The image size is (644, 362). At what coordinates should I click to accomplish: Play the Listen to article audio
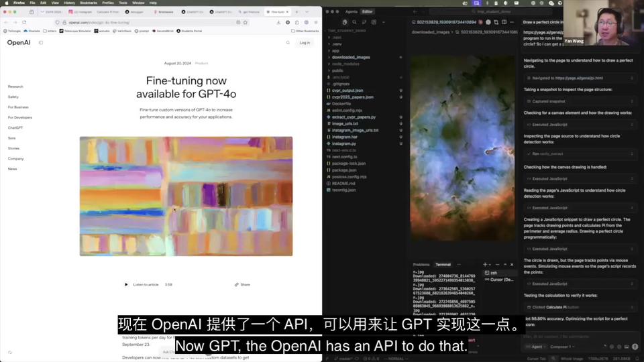[126, 284]
